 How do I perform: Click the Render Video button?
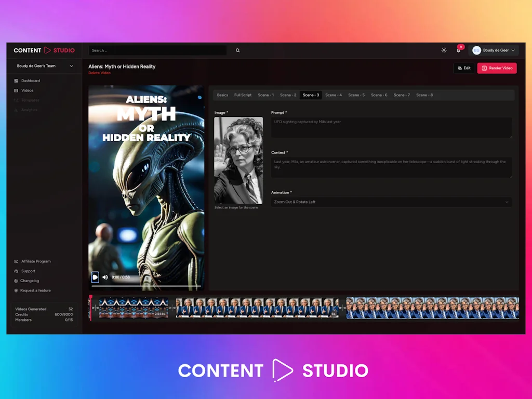[497, 68]
